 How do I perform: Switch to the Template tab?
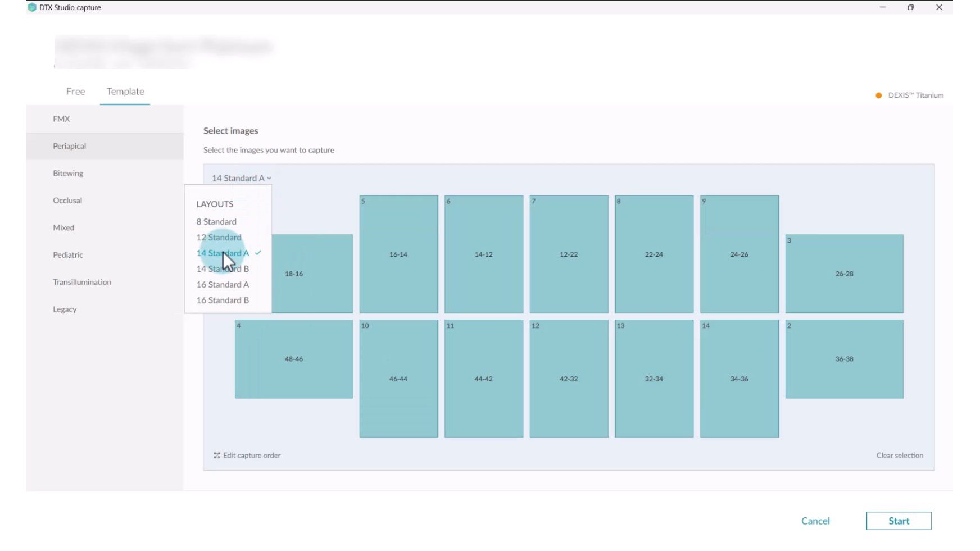(125, 92)
